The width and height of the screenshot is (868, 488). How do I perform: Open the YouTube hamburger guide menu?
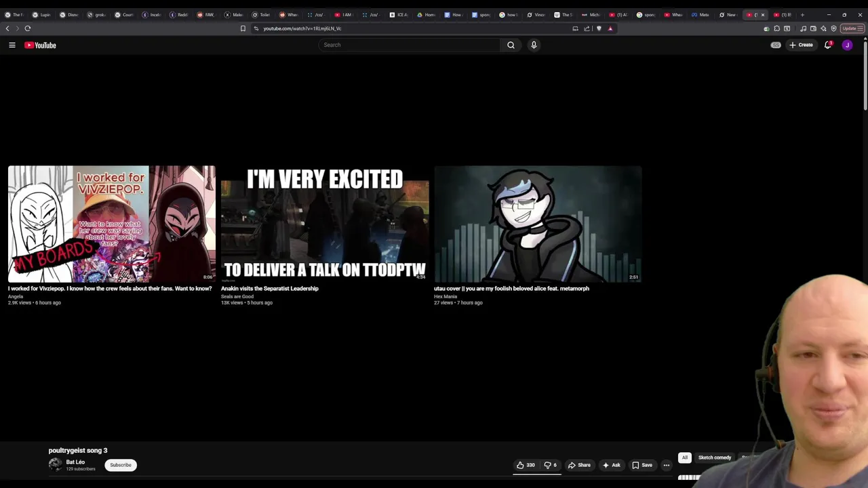coord(12,45)
